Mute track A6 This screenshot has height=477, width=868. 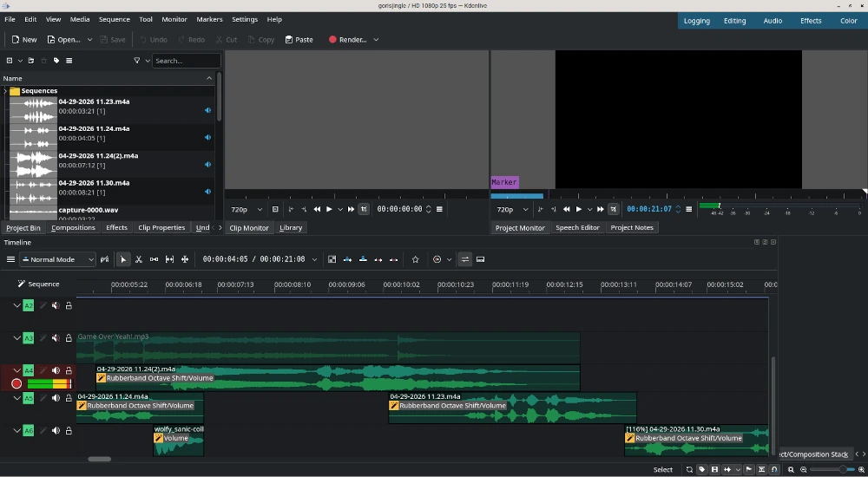click(x=56, y=430)
